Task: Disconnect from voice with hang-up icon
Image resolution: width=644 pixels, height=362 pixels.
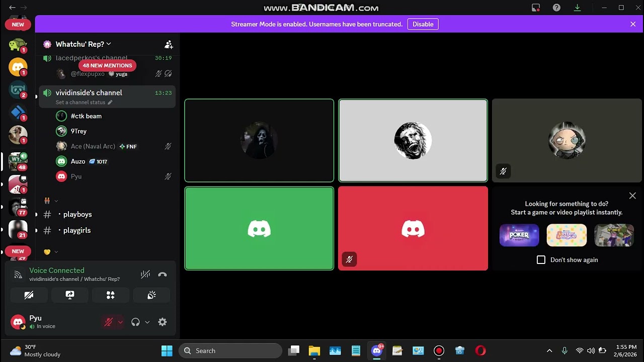Action: [162, 275]
